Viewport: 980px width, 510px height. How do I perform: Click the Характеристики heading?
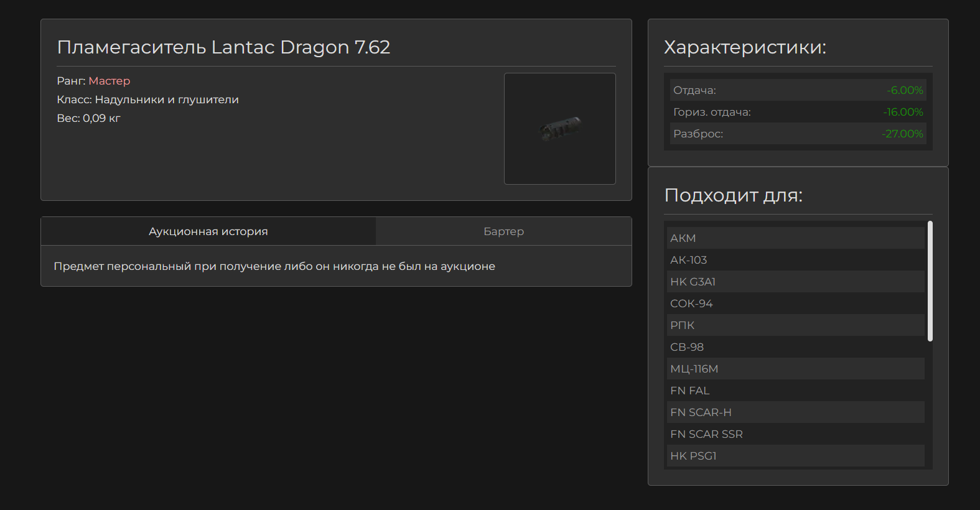(745, 47)
